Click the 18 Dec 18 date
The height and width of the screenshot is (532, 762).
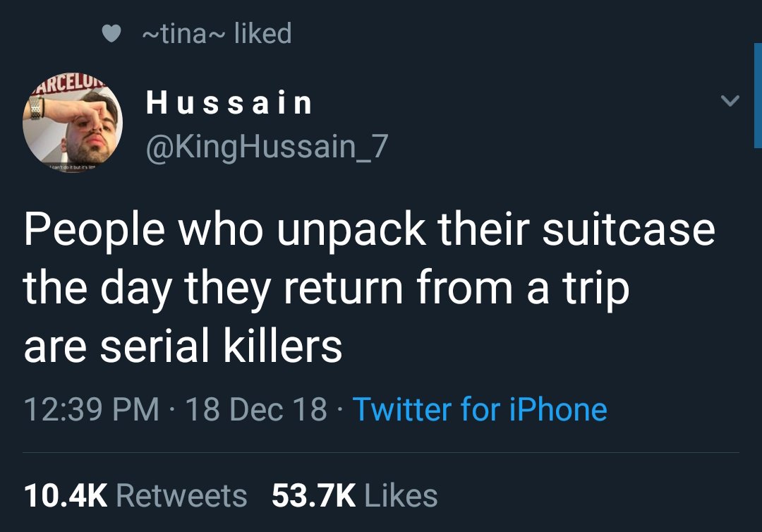255,409
